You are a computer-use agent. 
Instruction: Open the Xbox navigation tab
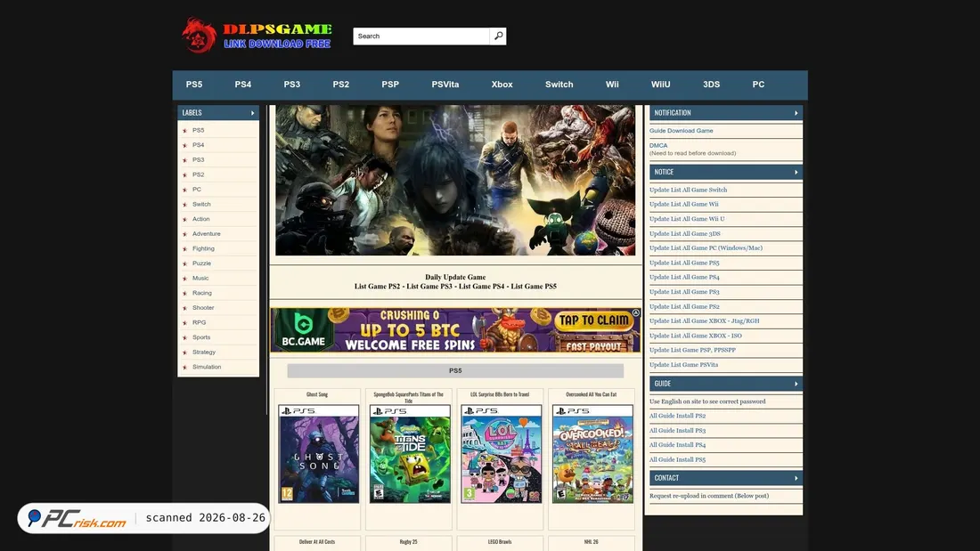502,85
